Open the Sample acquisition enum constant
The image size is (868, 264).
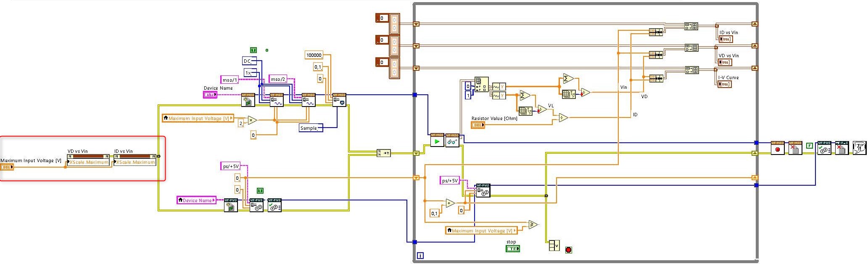pyautogui.click(x=311, y=128)
